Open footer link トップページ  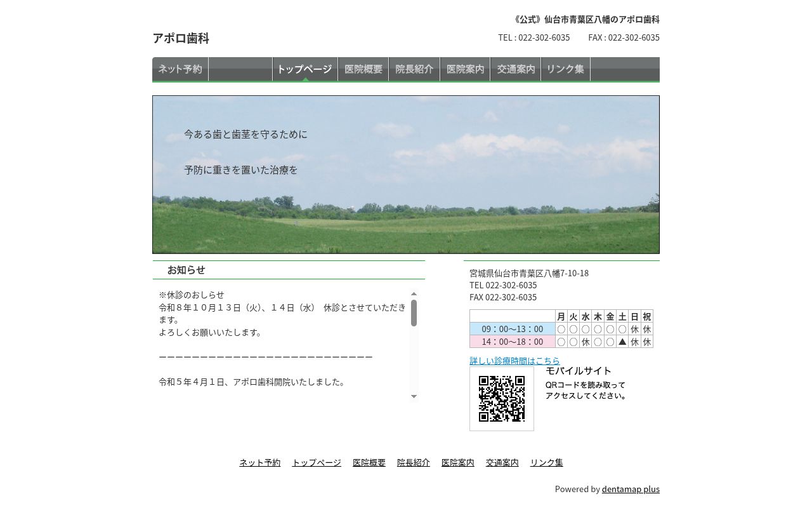click(317, 462)
